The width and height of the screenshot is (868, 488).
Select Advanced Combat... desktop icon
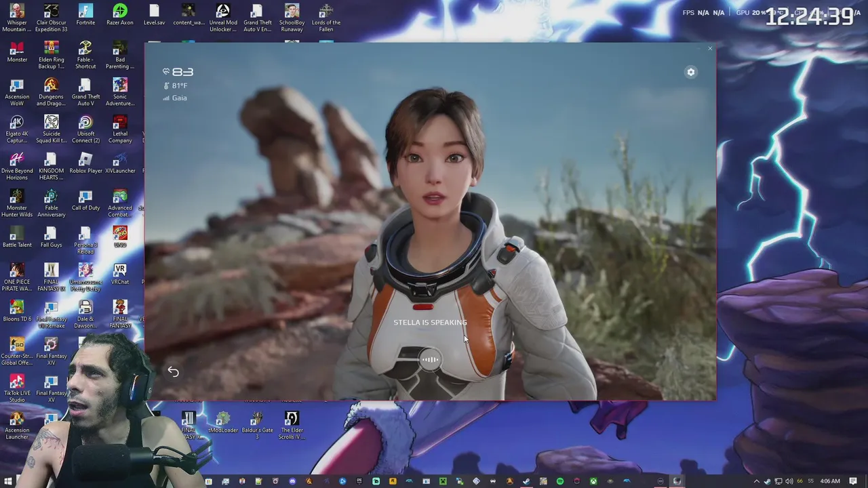120,204
